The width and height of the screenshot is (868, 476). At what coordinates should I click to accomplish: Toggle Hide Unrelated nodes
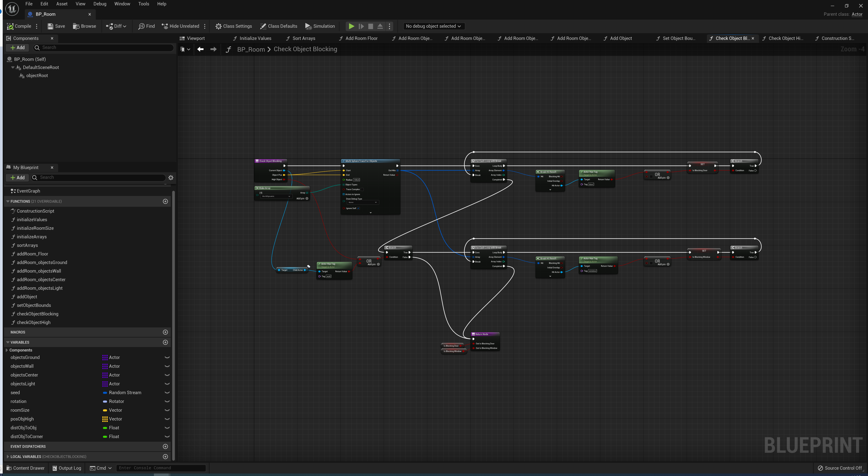coord(180,26)
